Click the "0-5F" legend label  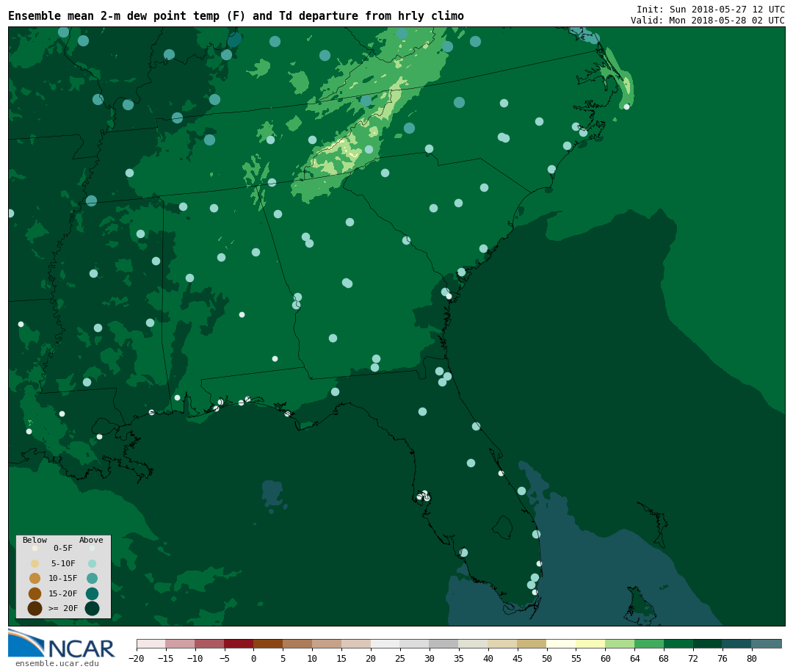point(63,548)
